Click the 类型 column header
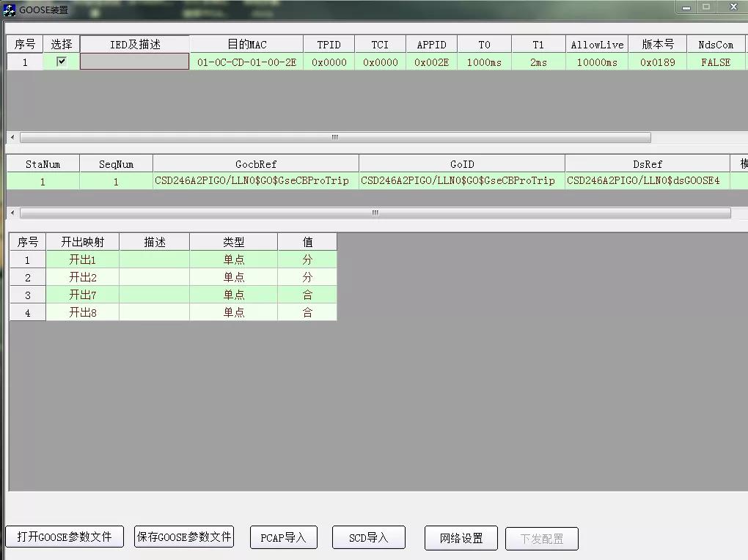 pyautogui.click(x=233, y=243)
